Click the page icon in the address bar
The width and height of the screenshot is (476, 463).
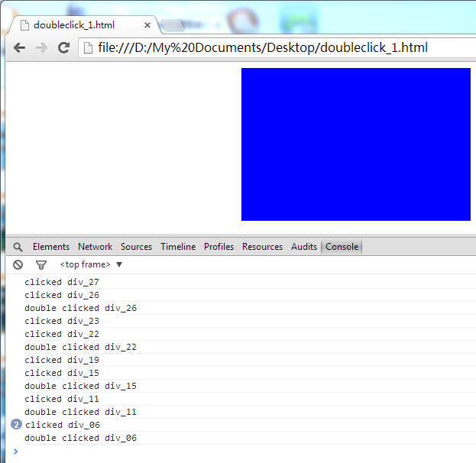pyautogui.click(x=89, y=48)
